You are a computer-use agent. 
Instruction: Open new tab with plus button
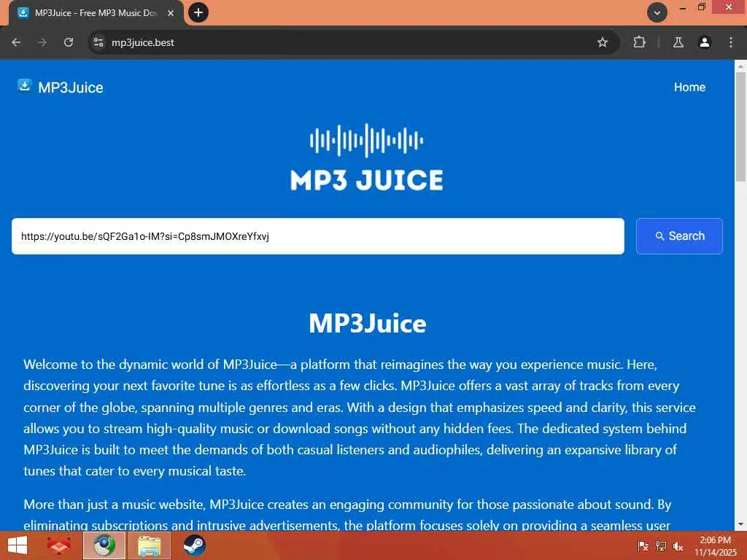coord(198,12)
